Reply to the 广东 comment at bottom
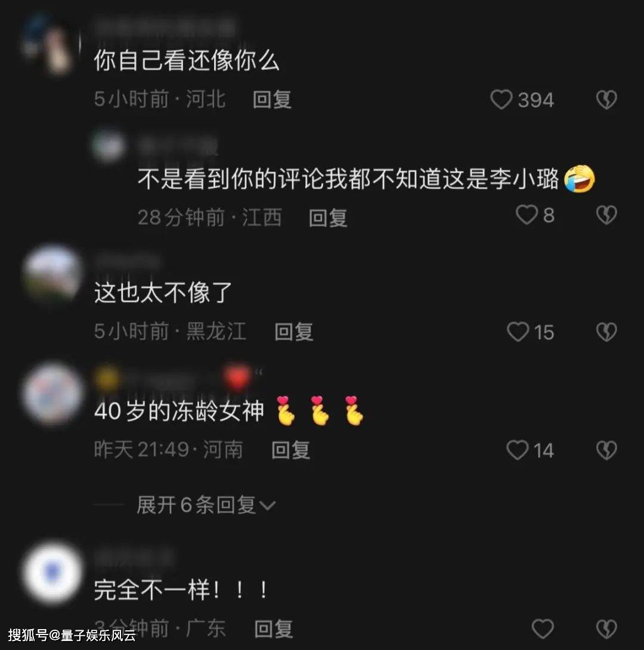Screen dimensions: 644x650 [274, 629]
